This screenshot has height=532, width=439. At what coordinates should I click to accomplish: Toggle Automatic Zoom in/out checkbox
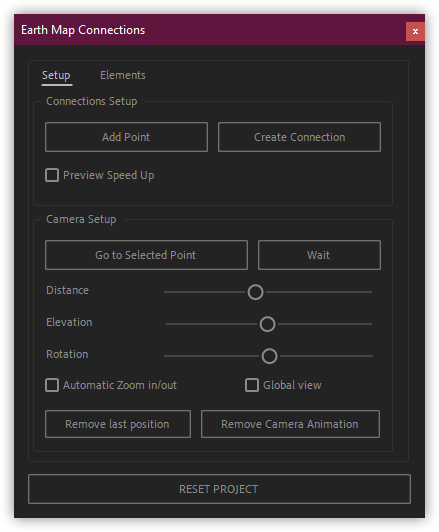click(52, 385)
